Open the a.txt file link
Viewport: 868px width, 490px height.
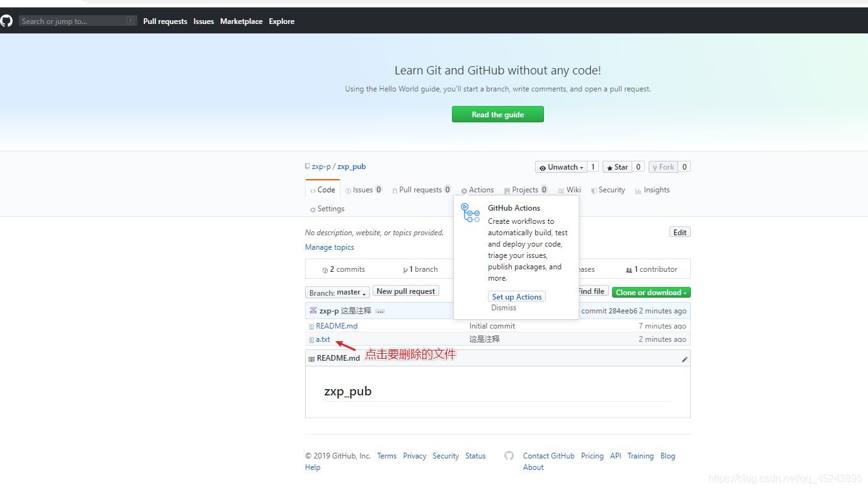click(x=323, y=339)
